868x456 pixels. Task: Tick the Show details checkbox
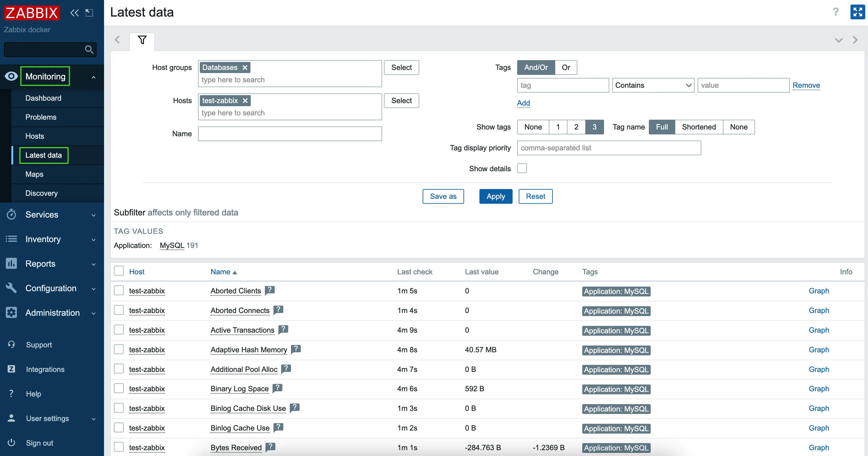tap(522, 168)
